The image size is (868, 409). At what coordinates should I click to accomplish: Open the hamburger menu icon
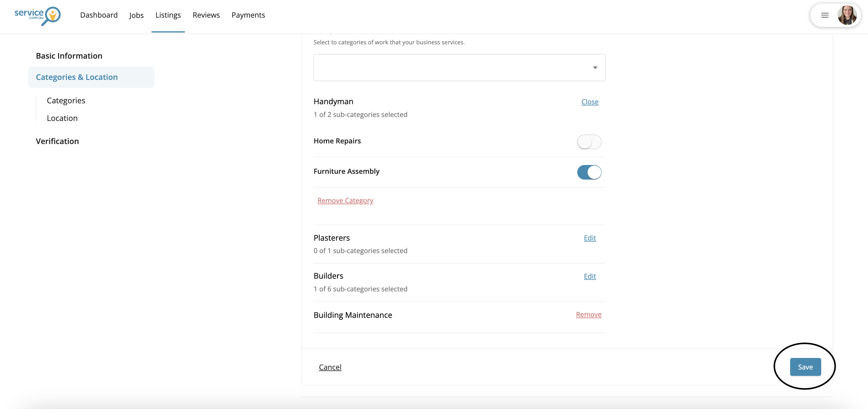[x=825, y=15]
